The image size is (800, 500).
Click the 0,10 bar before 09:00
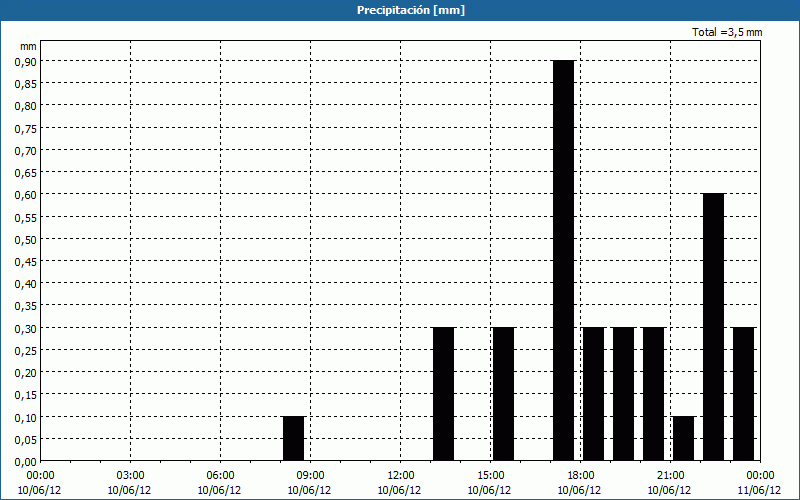pyautogui.click(x=294, y=439)
